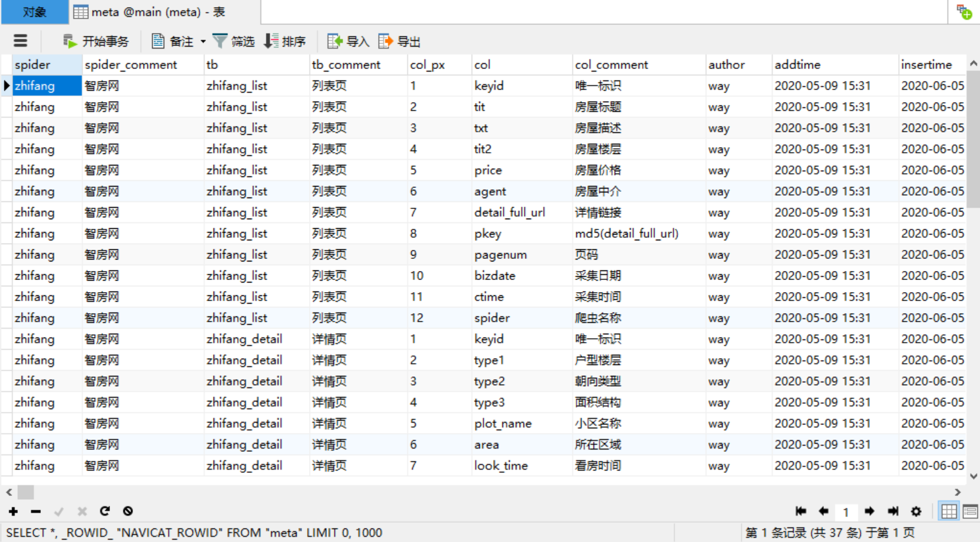Screen dimensions: 980x542
Task: Go to the last page
Action: point(893,511)
